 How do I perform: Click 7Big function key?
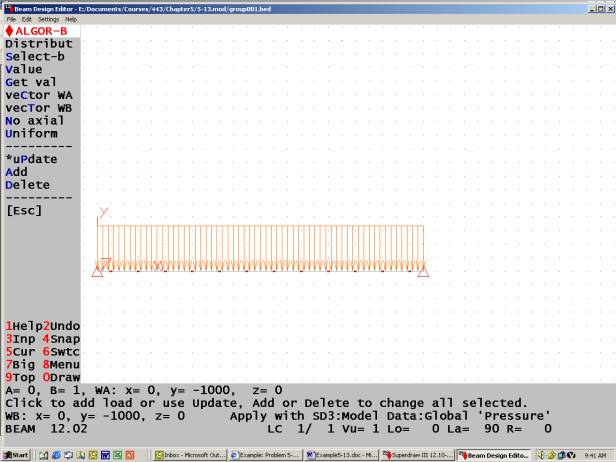tap(20, 365)
